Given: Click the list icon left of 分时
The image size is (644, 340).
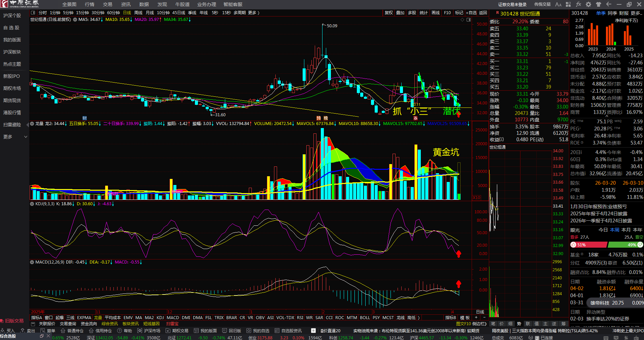Looking at the screenshot, I should (x=33, y=13).
